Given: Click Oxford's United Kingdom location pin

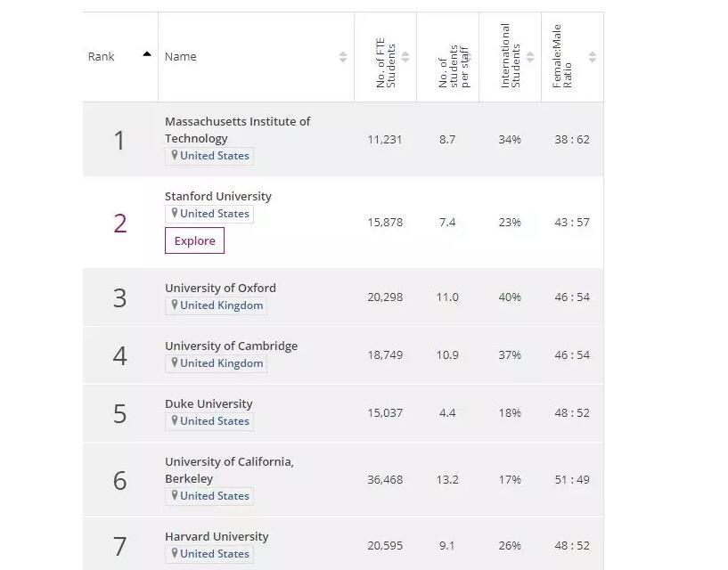Looking at the screenshot, I should tap(176, 305).
